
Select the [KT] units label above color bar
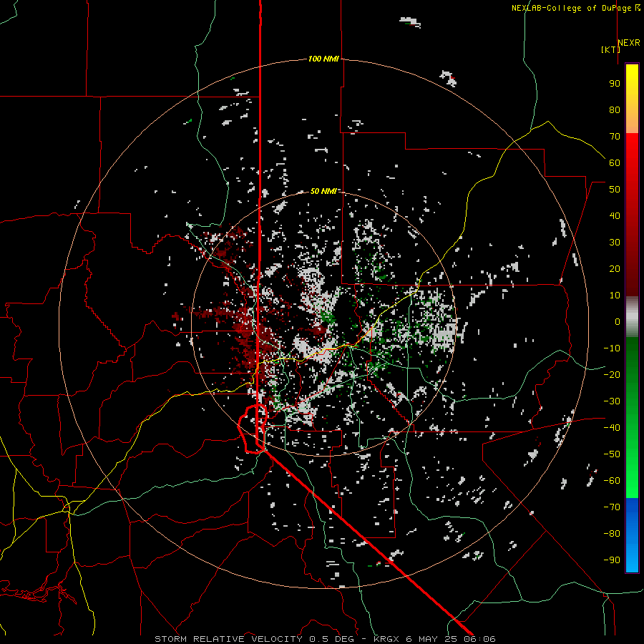[x=610, y=49]
